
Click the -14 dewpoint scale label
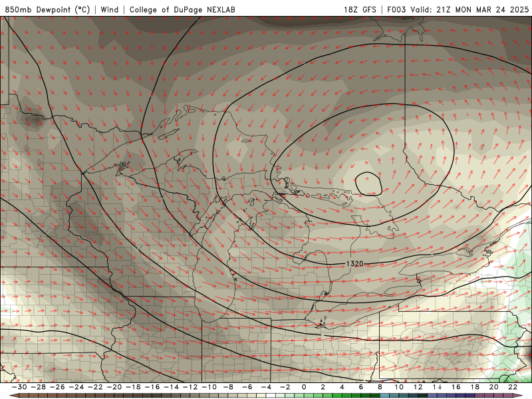tap(172, 387)
